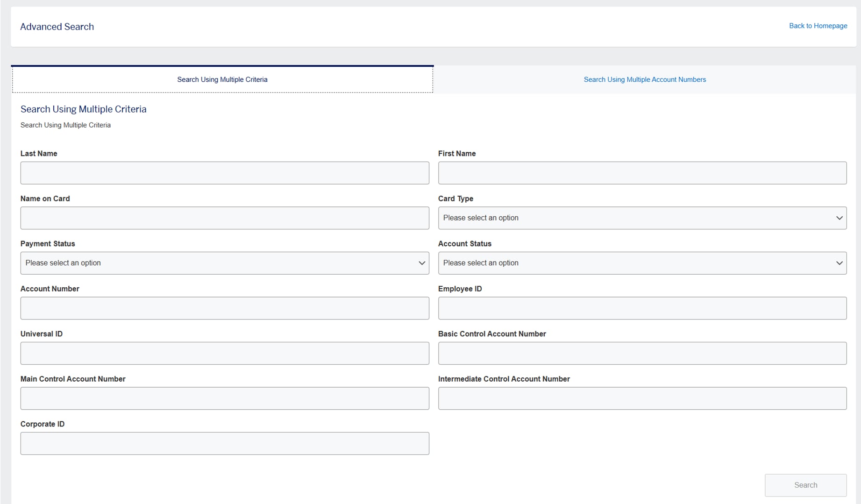Select the Search Using Multiple Criteria tab
The image size is (861, 504).
[222, 79]
